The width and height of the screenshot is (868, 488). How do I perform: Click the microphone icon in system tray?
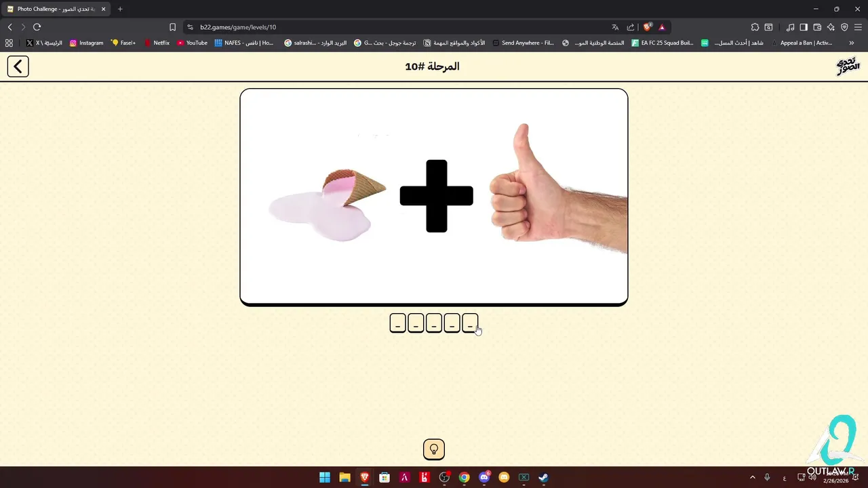point(767,477)
